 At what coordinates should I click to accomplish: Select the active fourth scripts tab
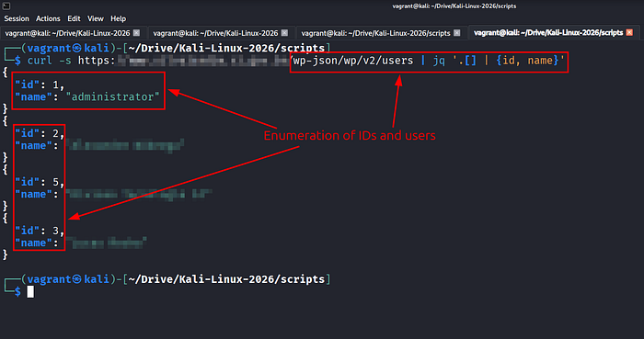tap(548, 32)
